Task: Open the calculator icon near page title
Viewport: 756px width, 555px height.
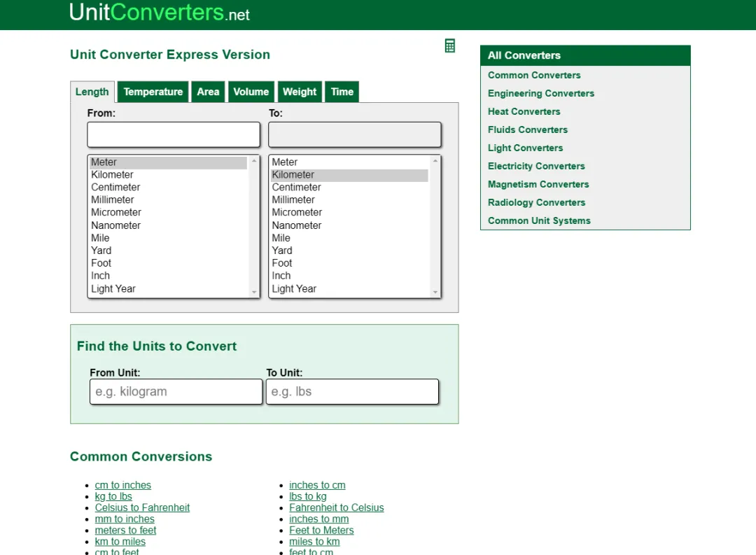Action: [x=450, y=45]
